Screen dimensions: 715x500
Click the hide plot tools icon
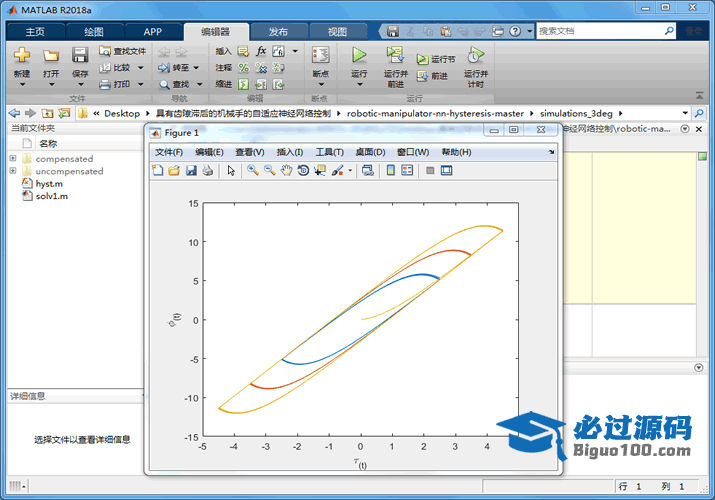click(430, 170)
